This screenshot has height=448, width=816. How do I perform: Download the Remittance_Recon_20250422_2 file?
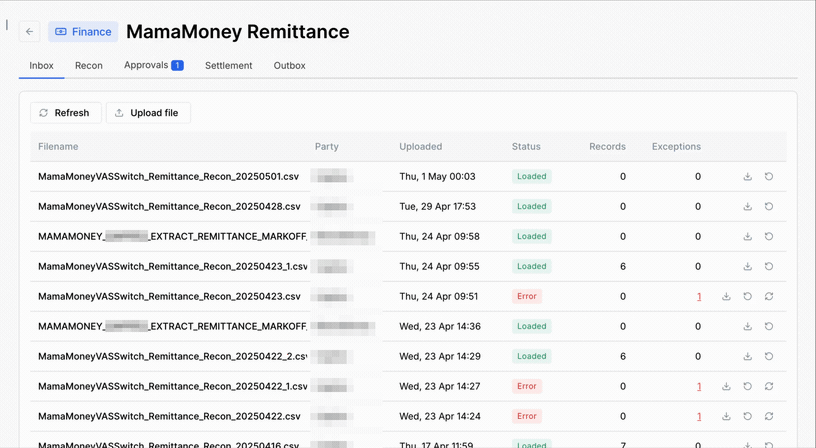[x=747, y=356]
